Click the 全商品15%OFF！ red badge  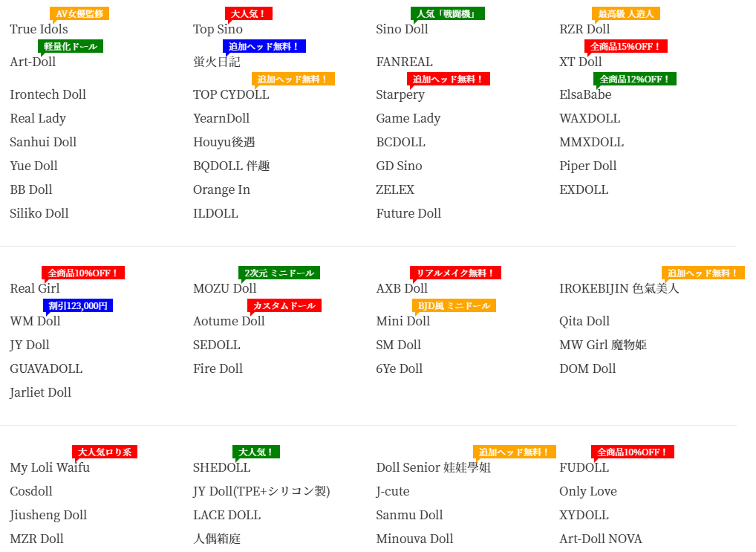pyautogui.click(x=626, y=46)
